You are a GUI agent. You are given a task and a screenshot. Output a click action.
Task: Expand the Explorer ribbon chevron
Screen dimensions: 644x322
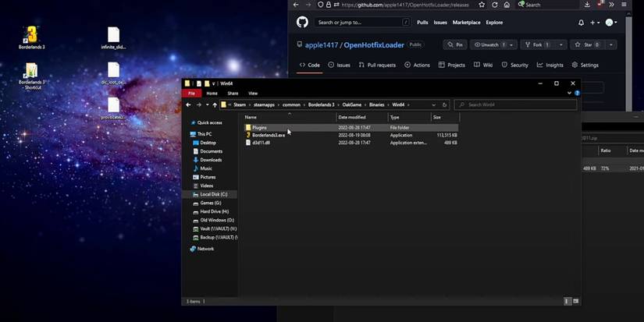(569, 93)
